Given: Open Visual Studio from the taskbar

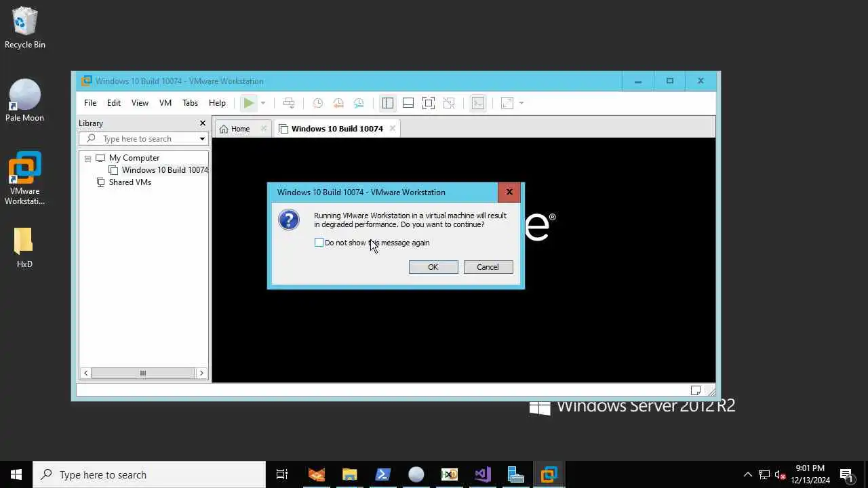Looking at the screenshot, I should (482, 474).
